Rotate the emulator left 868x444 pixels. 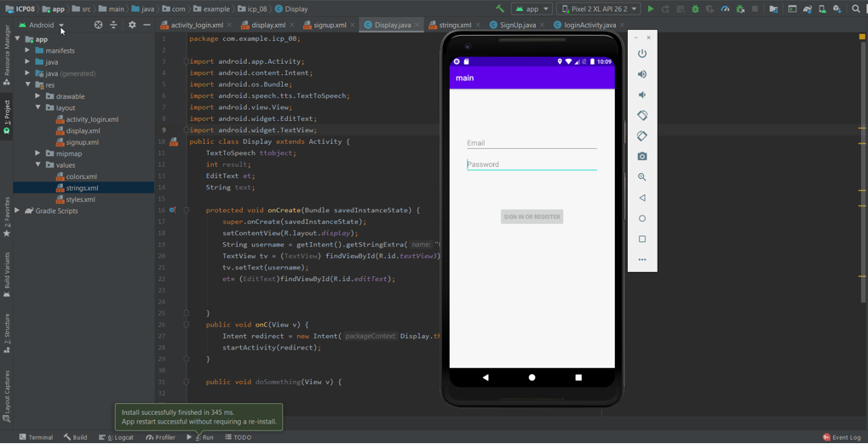tap(642, 115)
